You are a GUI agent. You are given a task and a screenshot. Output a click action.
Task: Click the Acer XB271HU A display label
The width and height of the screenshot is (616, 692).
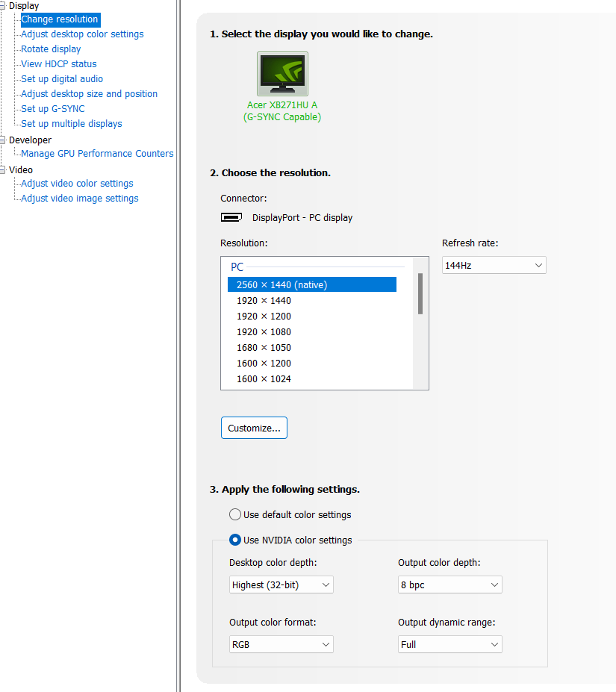click(282, 111)
